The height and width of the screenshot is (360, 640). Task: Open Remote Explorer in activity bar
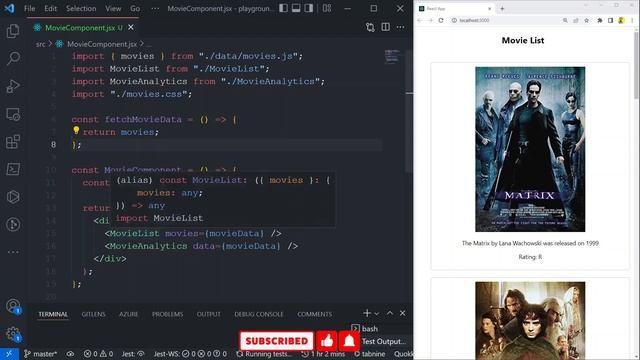[13, 114]
